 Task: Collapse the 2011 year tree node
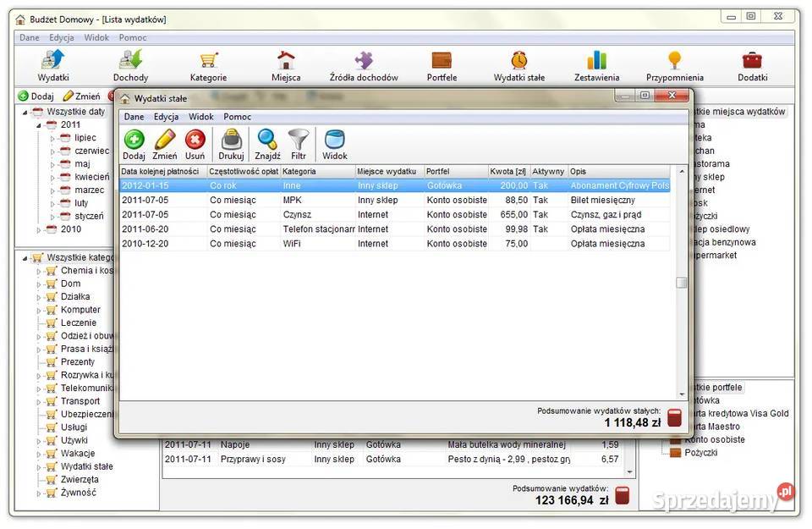click(x=38, y=125)
